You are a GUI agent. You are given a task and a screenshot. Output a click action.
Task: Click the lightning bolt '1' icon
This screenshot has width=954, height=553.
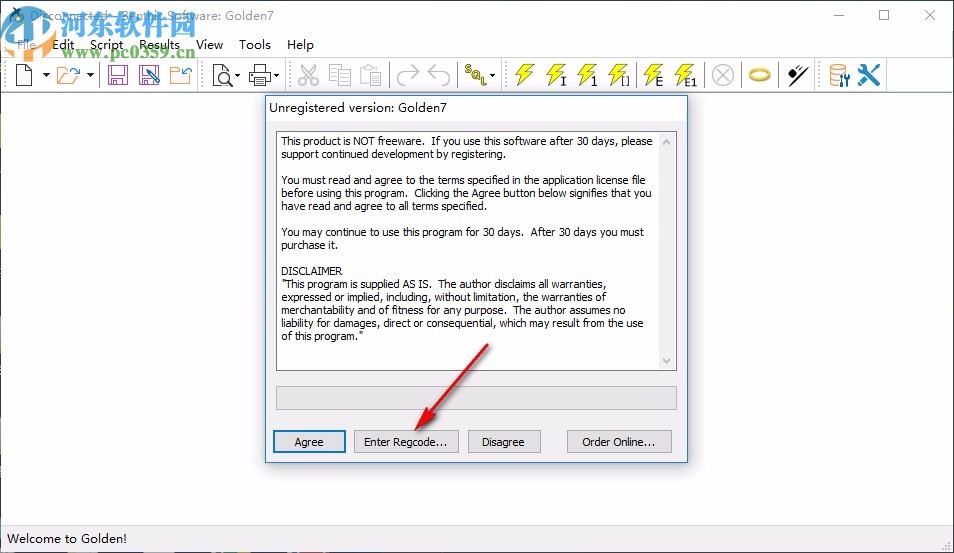587,75
